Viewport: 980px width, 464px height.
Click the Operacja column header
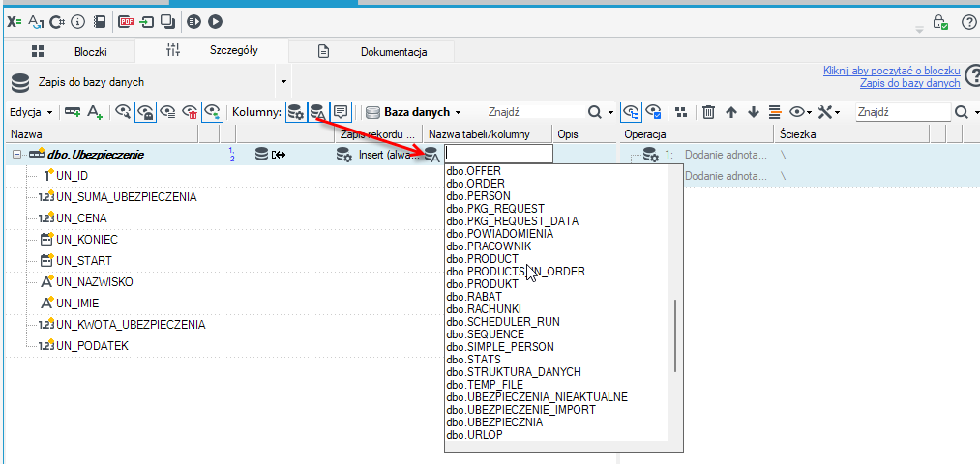pos(697,133)
